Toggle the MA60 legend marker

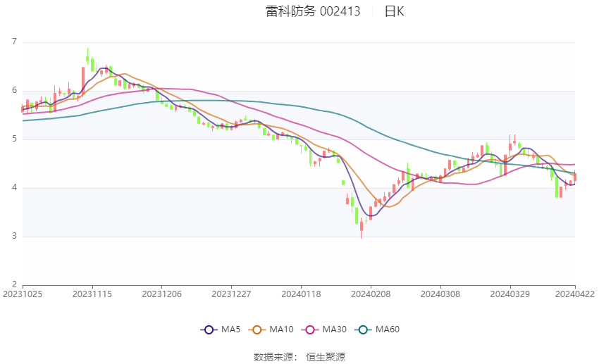[363, 330]
